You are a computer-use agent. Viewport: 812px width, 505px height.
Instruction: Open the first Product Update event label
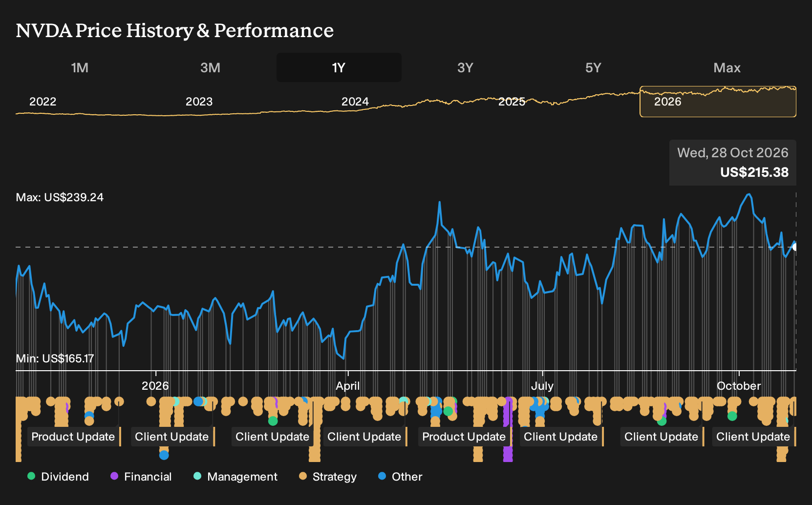coord(73,437)
